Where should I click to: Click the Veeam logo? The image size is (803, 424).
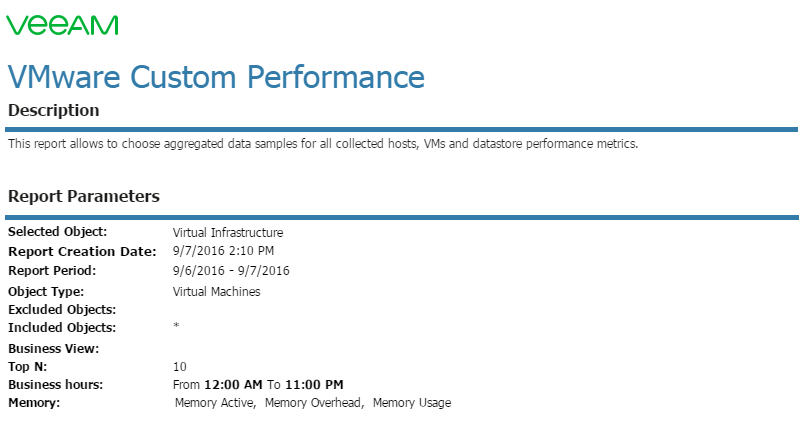(62, 25)
